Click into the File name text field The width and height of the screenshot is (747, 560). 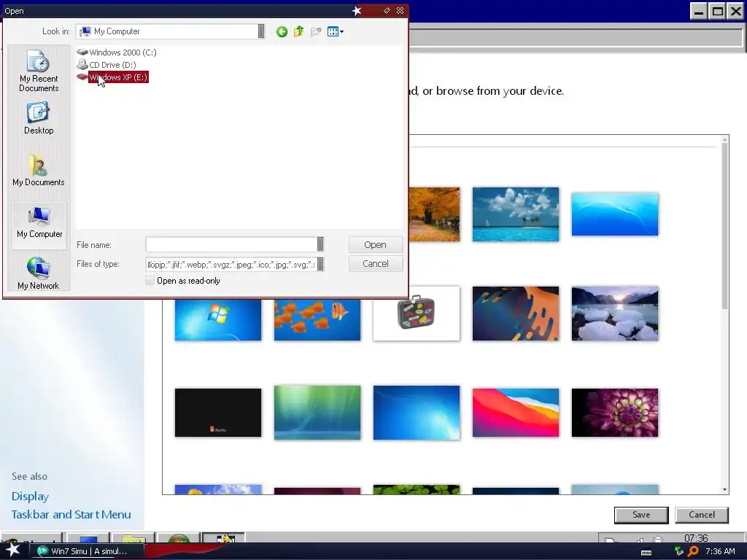tap(231, 244)
